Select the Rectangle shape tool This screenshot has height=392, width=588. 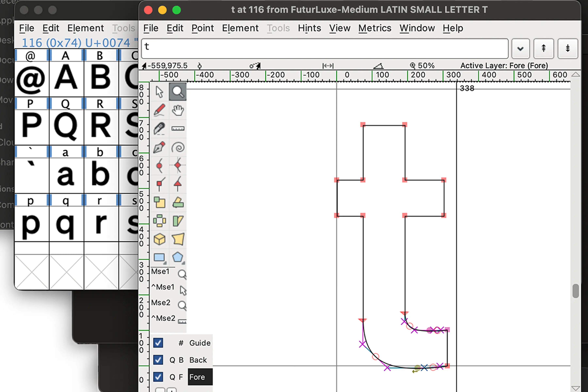click(x=159, y=257)
